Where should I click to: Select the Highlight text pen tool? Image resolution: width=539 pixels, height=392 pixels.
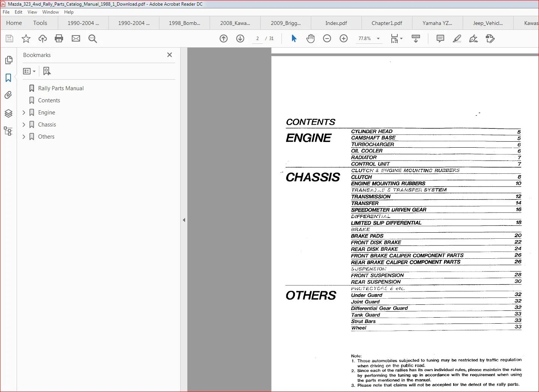457,39
